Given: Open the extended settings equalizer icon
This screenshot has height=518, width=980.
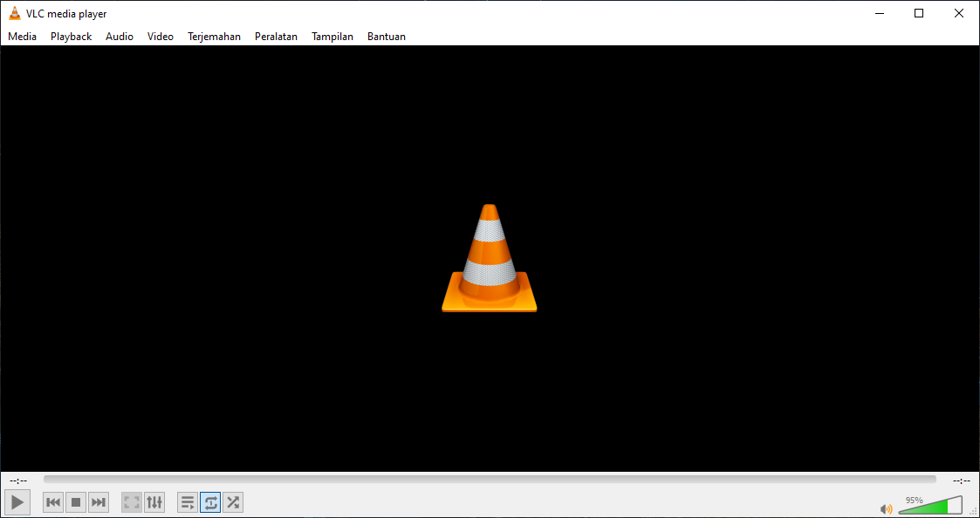Looking at the screenshot, I should point(154,501).
